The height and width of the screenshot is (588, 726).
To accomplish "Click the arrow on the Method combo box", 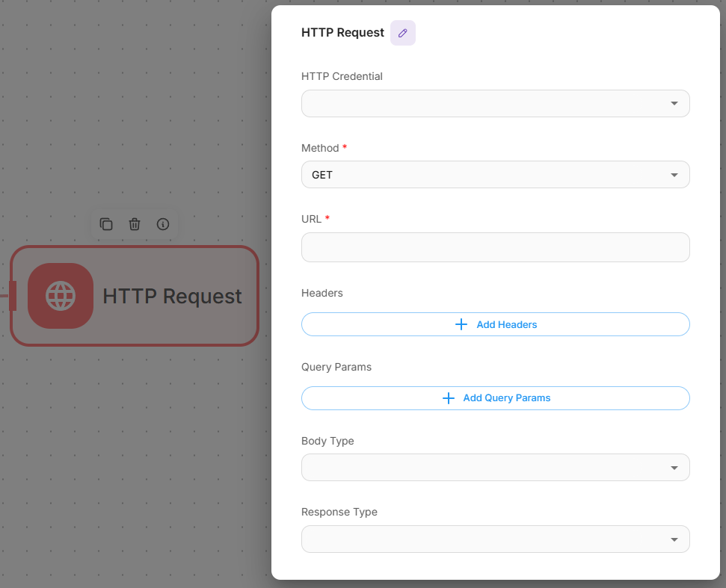I will coord(674,175).
